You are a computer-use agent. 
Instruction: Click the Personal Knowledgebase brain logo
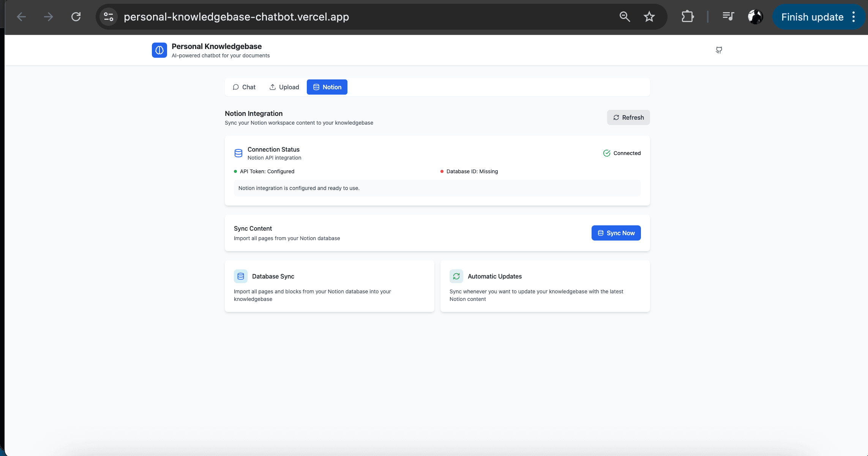[159, 50]
